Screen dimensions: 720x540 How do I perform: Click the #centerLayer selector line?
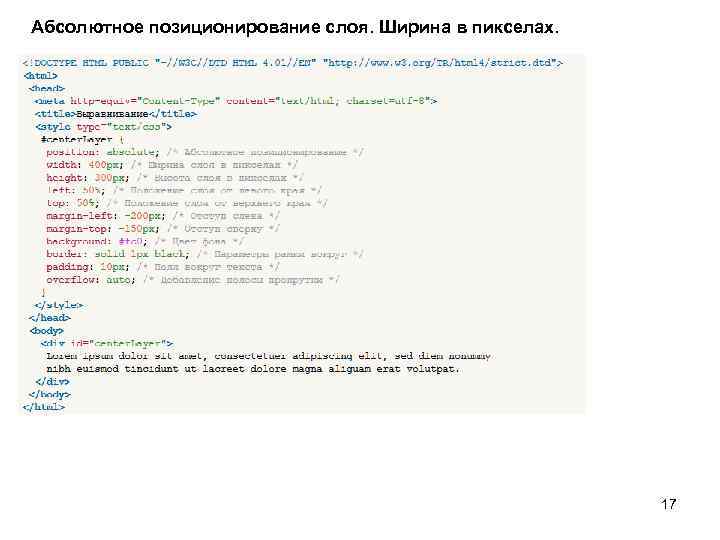click(x=82, y=139)
